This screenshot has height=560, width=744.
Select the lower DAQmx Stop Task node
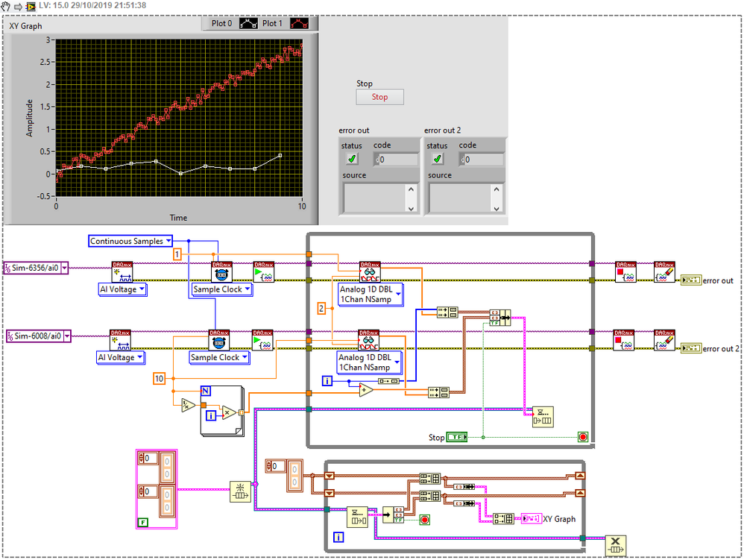(623, 340)
